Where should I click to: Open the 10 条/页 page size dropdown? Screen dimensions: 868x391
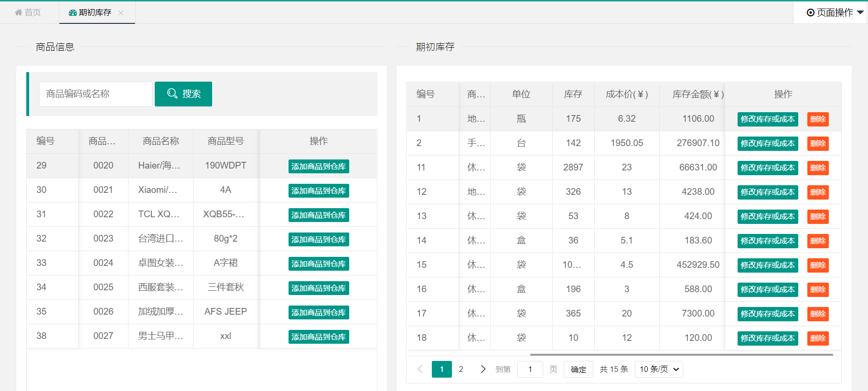pyautogui.click(x=659, y=369)
